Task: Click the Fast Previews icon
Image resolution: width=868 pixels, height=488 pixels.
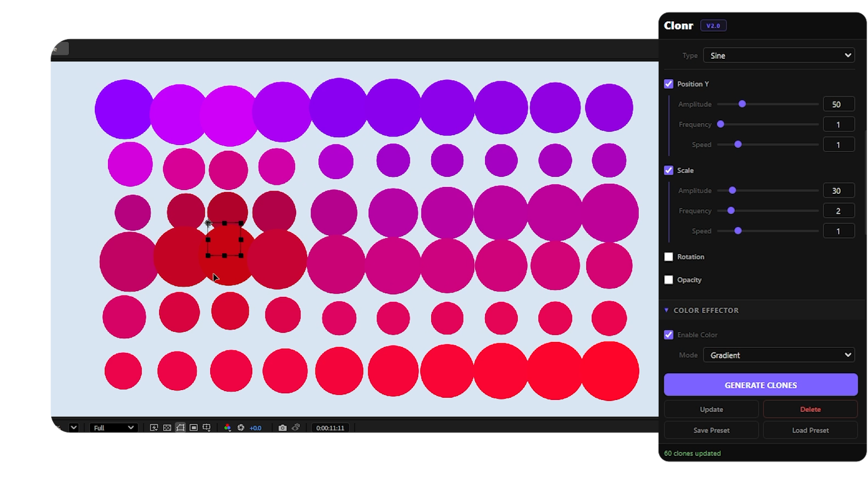Action: coord(154,427)
